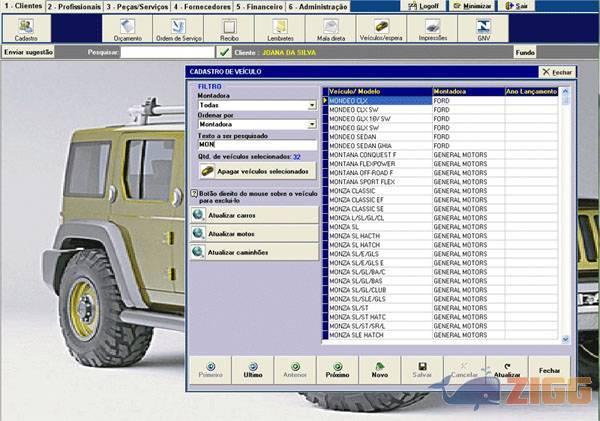The width and height of the screenshot is (600, 421).
Task: Open Ordem de Serviço
Action: pyautogui.click(x=178, y=29)
